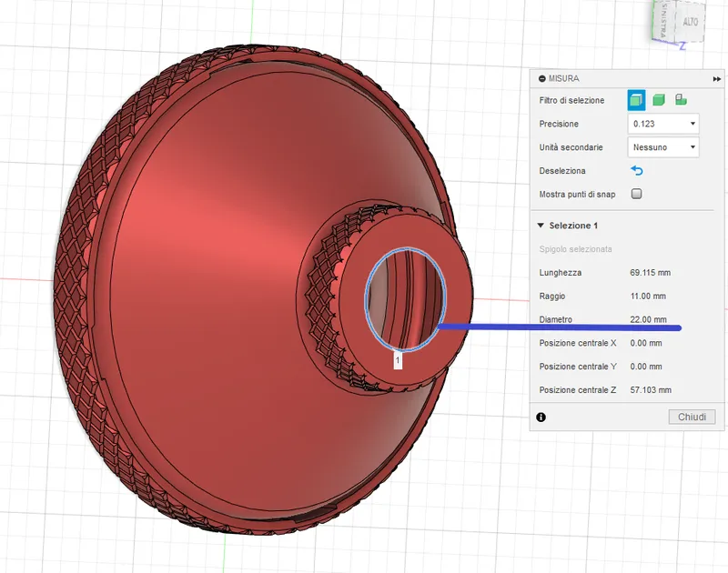The image size is (728, 573).
Task: Click the Diametro value 22.00 mm
Action: [x=648, y=319]
